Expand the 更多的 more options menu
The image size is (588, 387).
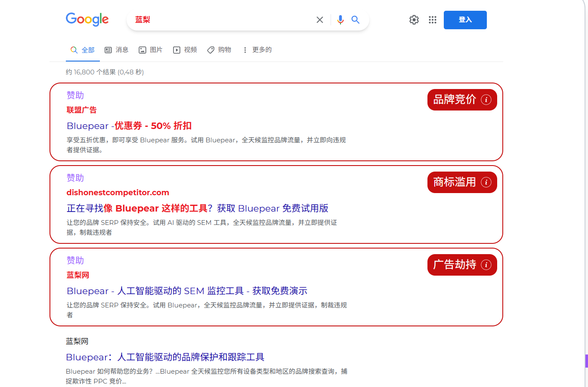[x=257, y=50]
